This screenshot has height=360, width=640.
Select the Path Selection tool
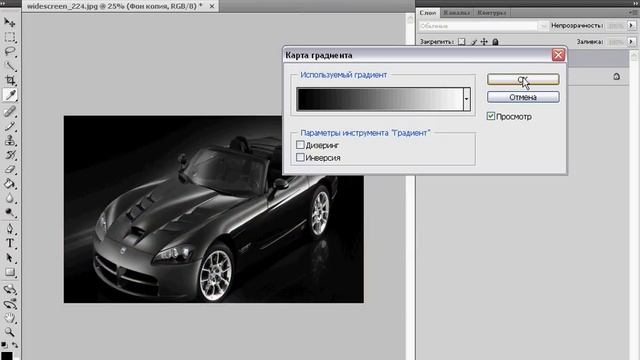[x=10, y=258]
